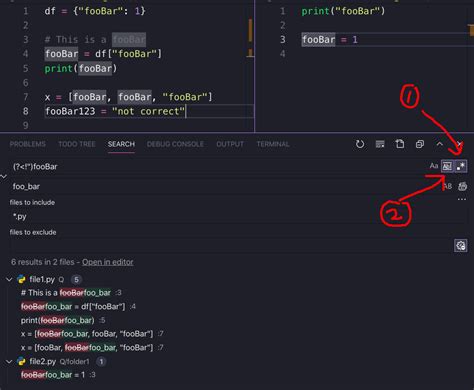Click comment line '# This is a fooBar'
The image size is (474, 390).
(95, 40)
